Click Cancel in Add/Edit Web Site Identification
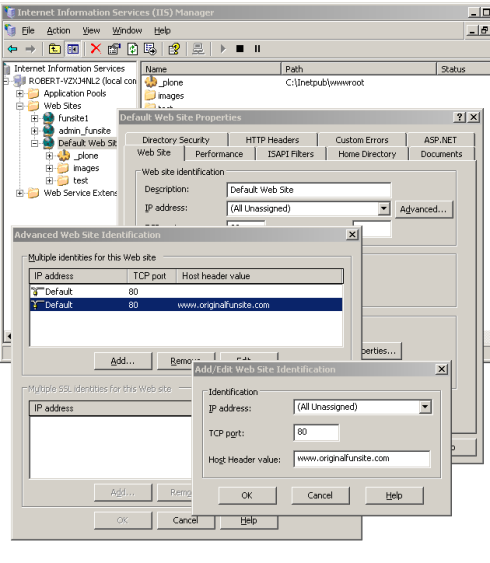 coord(320,495)
